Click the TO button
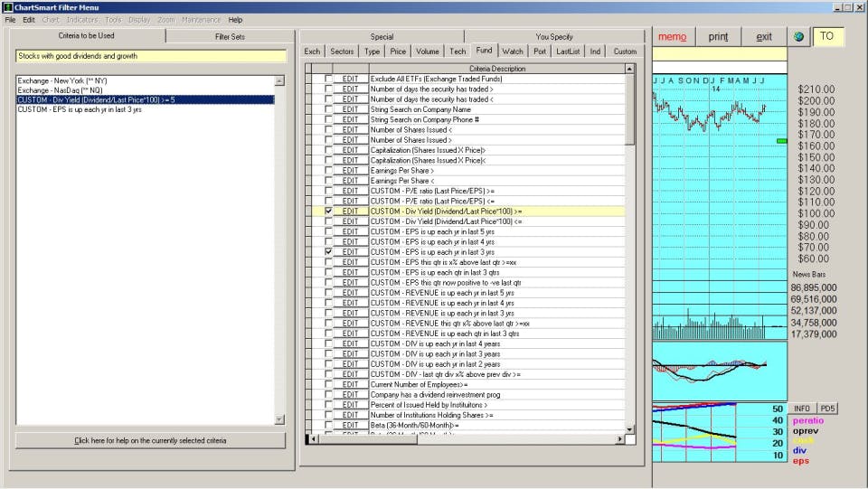This screenshot has width=868, height=489. (x=826, y=36)
